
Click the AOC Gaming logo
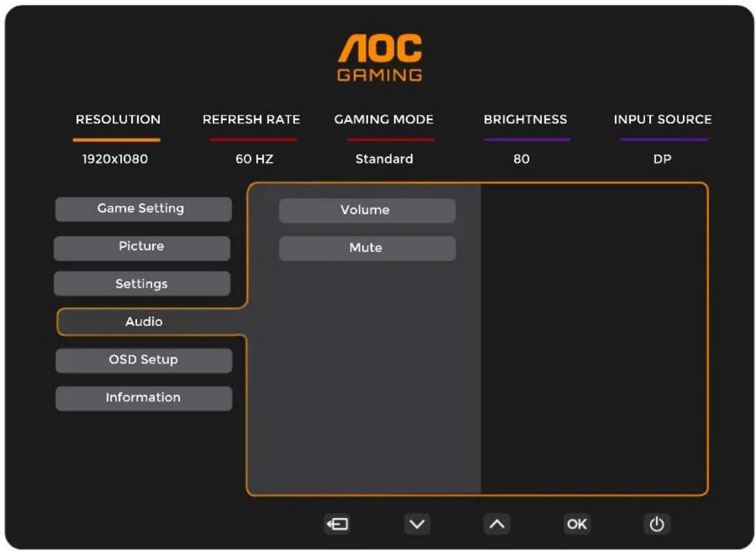(x=380, y=58)
